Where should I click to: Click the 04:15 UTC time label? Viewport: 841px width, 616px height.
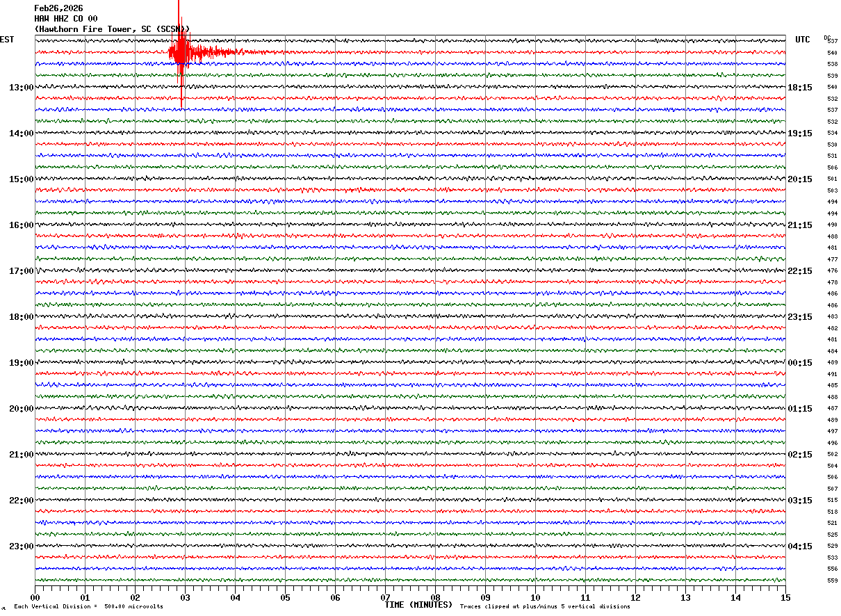coord(800,546)
